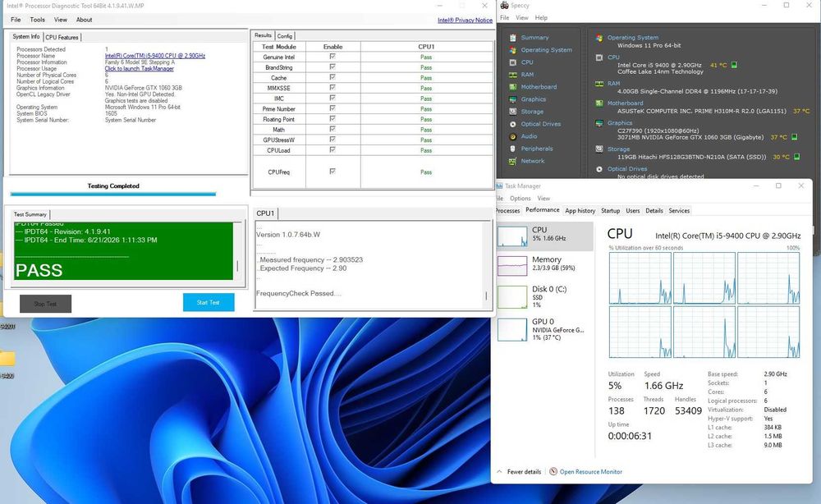Open Users tab in Task Manager
Viewport: 821px width, 504px height.
point(632,210)
